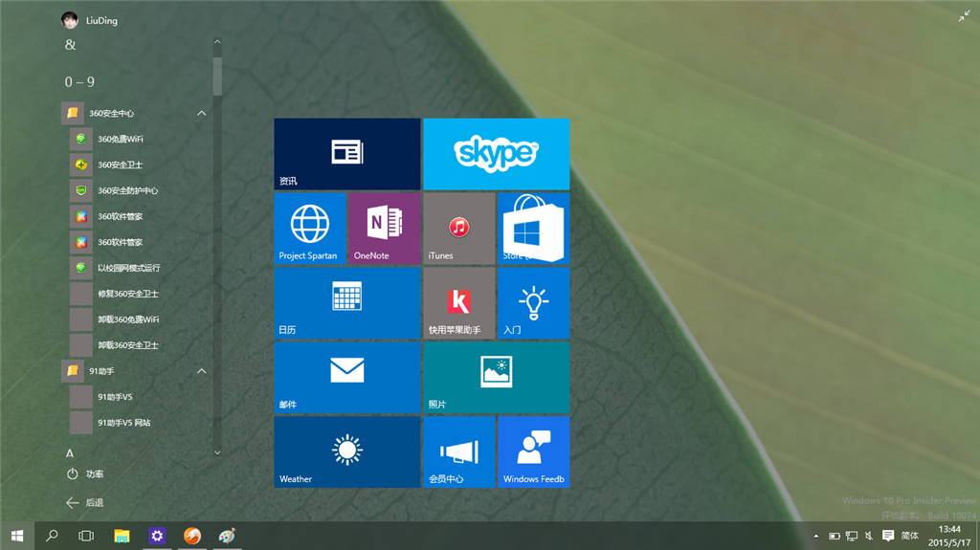
Task: Click the network tray icon
Action: [x=851, y=536]
